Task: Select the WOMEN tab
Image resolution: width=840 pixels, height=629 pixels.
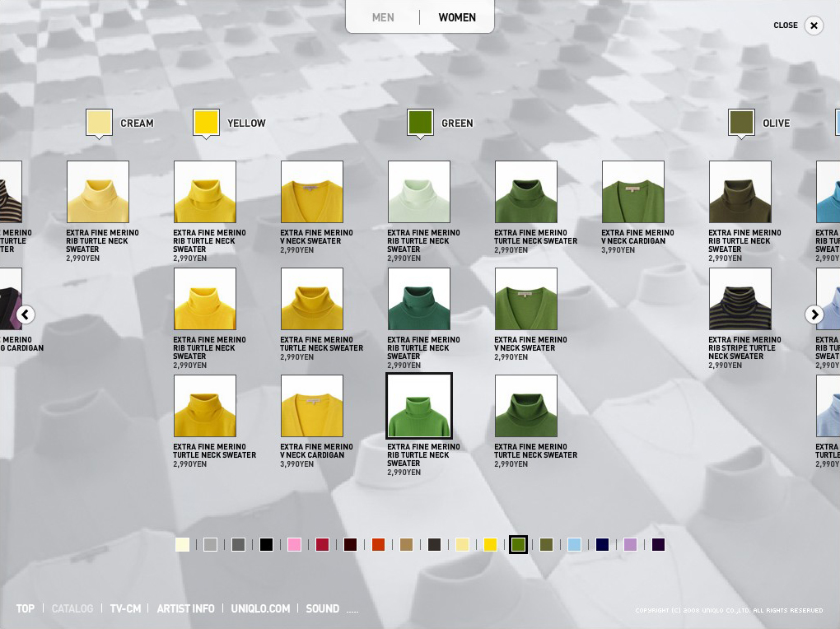Action: pyautogui.click(x=457, y=17)
